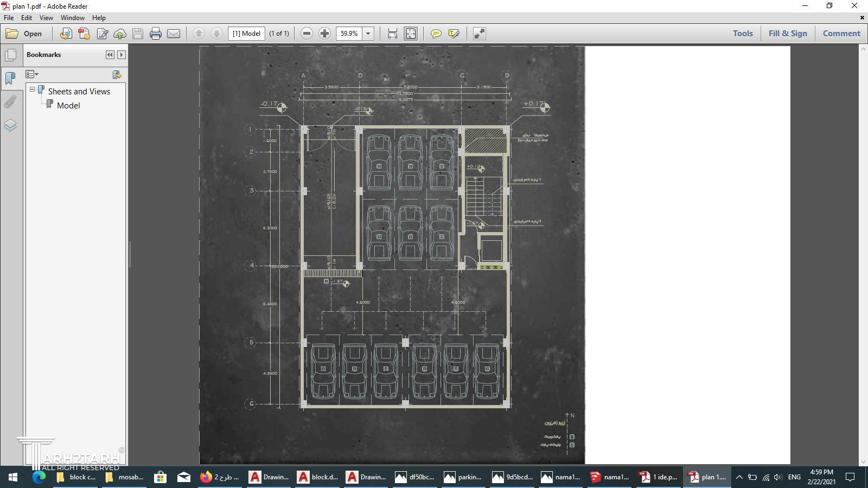This screenshot has height=488, width=868.
Task: Toggle the Bookmarks panel button
Action: click(x=10, y=79)
